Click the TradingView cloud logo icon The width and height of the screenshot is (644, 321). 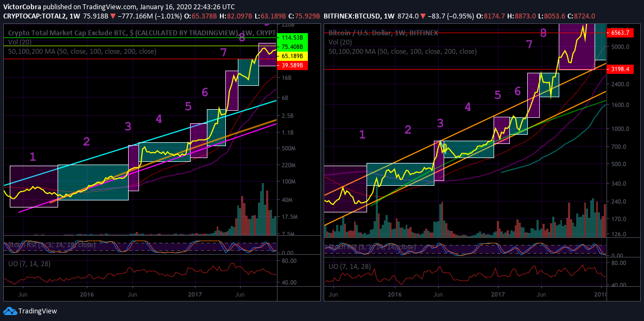[10, 311]
